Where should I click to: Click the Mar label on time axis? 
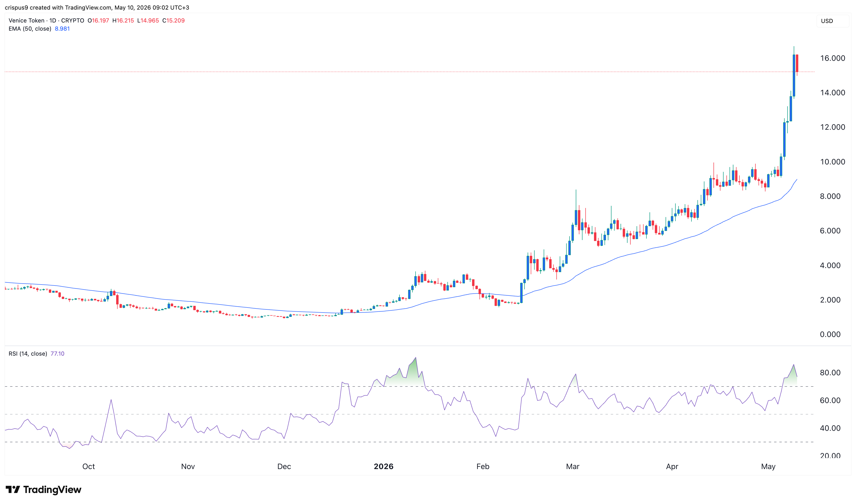(x=573, y=466)
